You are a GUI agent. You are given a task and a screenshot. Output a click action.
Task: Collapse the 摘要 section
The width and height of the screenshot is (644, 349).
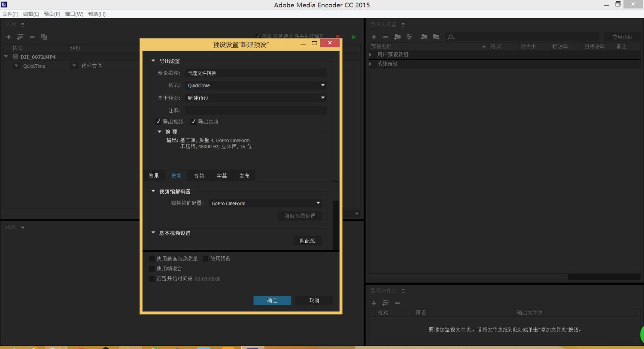click(159, 132)
